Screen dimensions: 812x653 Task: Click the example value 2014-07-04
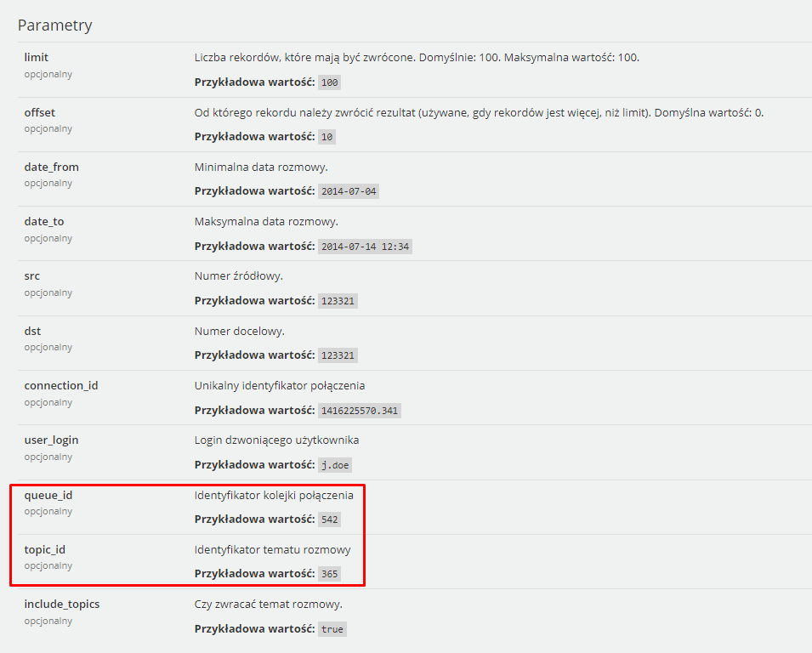click(x=349, y=191)
